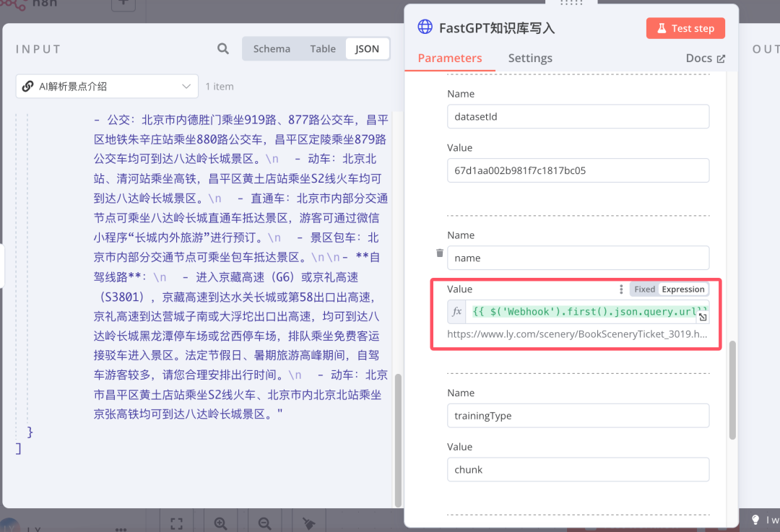Click the lightbulb tip icon

coord(755,520)
